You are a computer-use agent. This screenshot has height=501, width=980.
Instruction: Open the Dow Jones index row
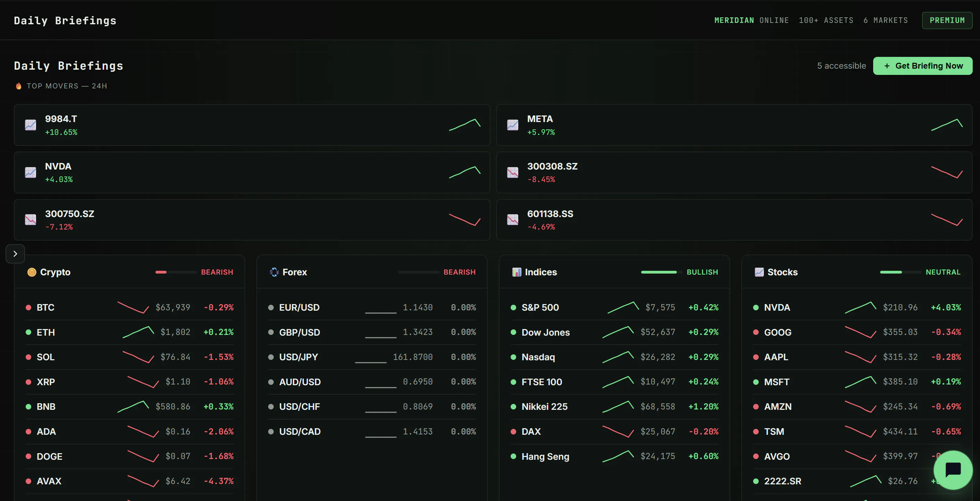[614, 332]
